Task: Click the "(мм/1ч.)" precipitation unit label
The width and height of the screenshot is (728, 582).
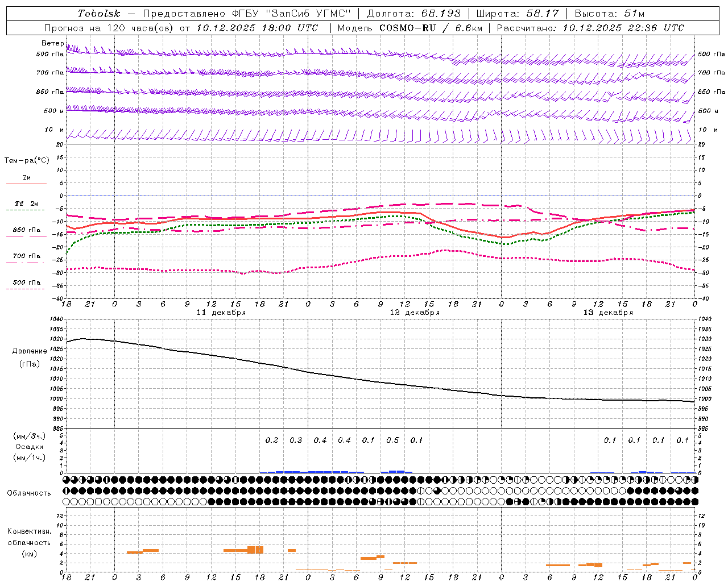Action: click(x=30, y=458)
